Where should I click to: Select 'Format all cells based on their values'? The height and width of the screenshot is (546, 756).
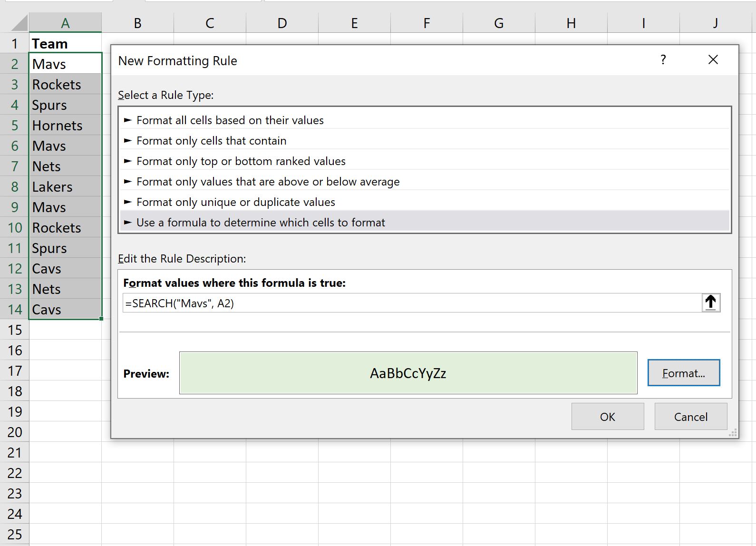pyautogui.click(x=425, y=120)
